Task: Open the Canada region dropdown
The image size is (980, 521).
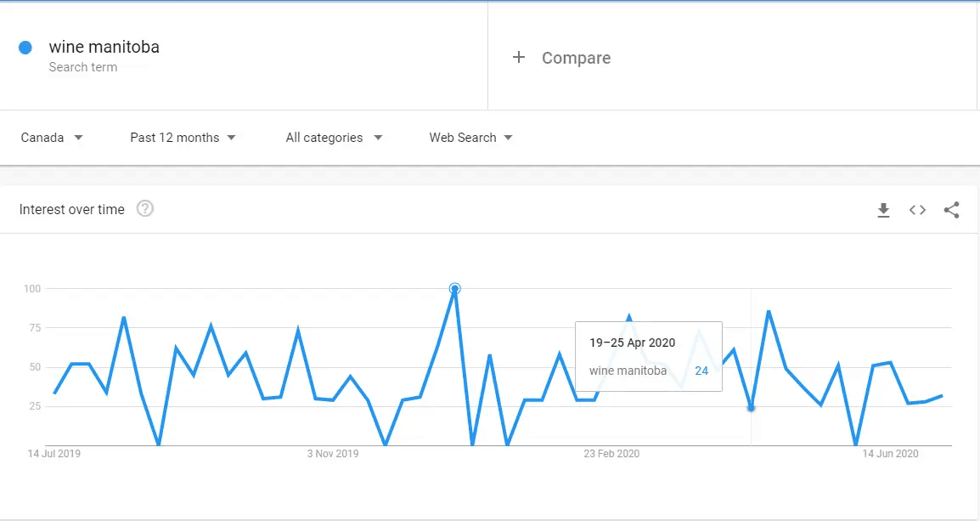Action: pyautogui.click(x=51, y=137)
